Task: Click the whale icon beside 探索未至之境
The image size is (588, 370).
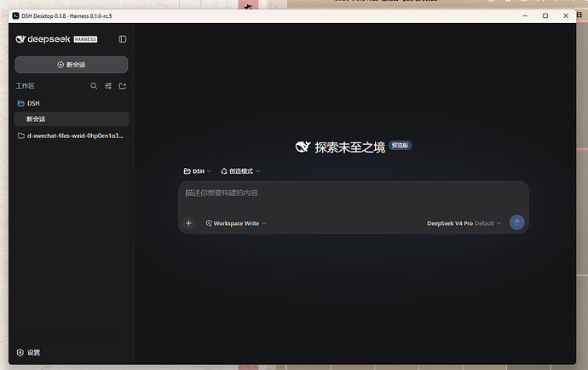Action: (x=303, y=147)
